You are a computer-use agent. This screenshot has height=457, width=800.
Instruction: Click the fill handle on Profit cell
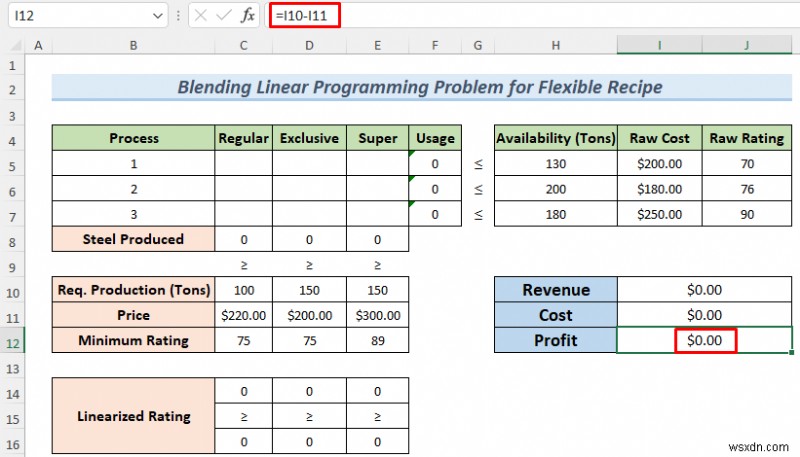pyautogui.click(x=791, y=352)
